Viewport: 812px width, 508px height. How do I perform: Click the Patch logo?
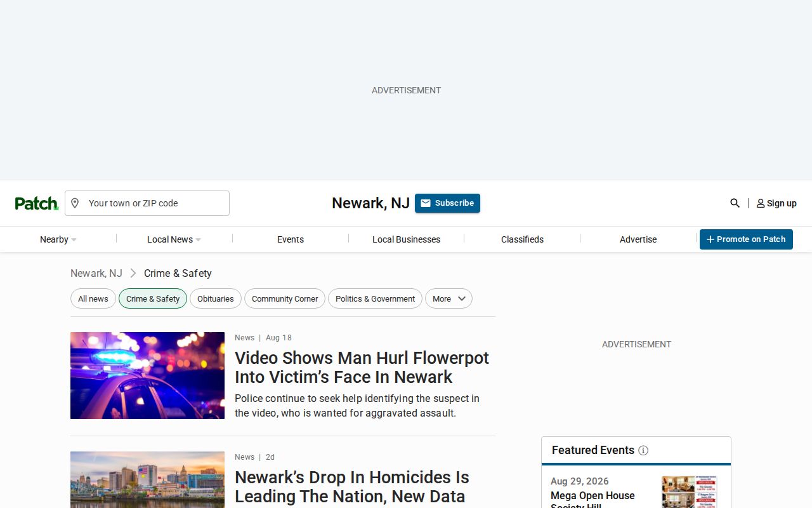[x=37, y=203]
